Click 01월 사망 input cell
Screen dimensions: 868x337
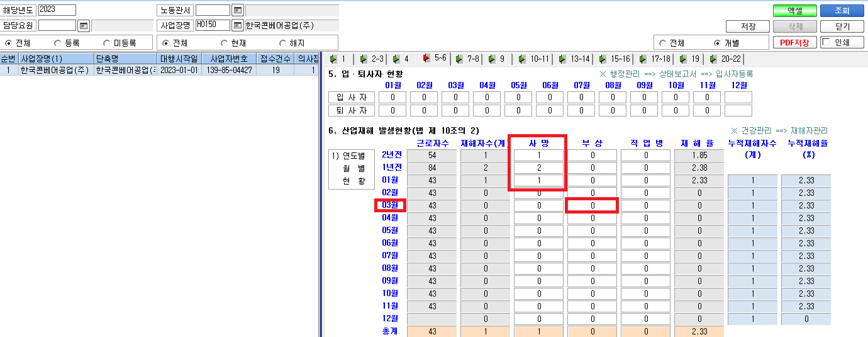tap(538, 180)
